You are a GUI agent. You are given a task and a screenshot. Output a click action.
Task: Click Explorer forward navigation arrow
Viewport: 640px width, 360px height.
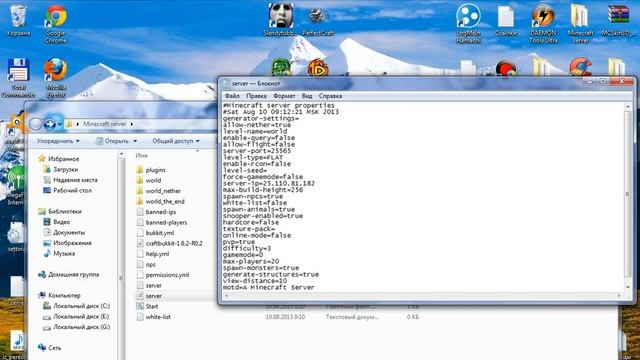pyautogui.click(x=50, y=124)
